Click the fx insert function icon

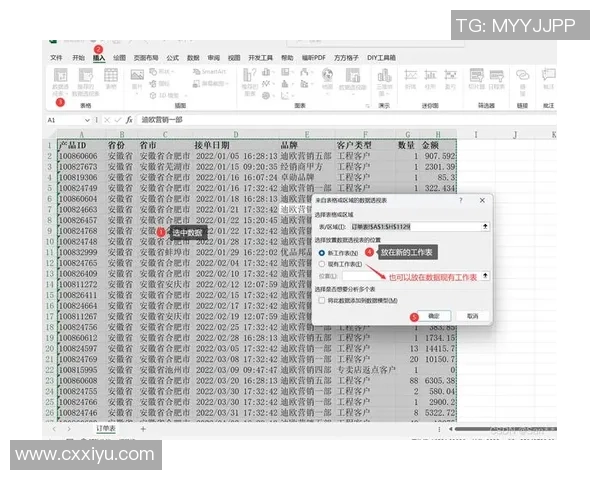pos(128,119)
